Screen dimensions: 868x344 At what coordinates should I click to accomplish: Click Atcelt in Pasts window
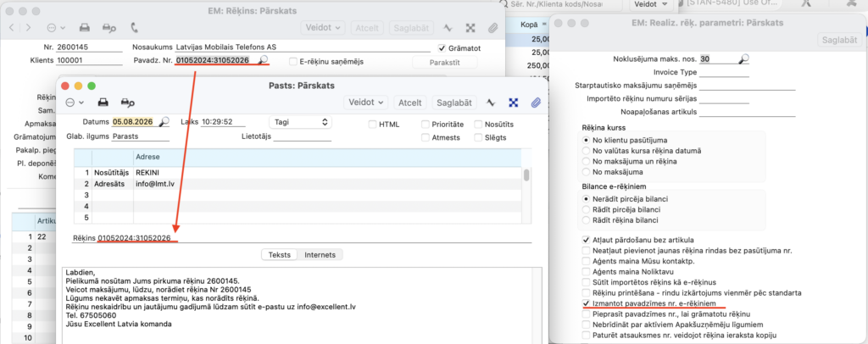(410, 103)
